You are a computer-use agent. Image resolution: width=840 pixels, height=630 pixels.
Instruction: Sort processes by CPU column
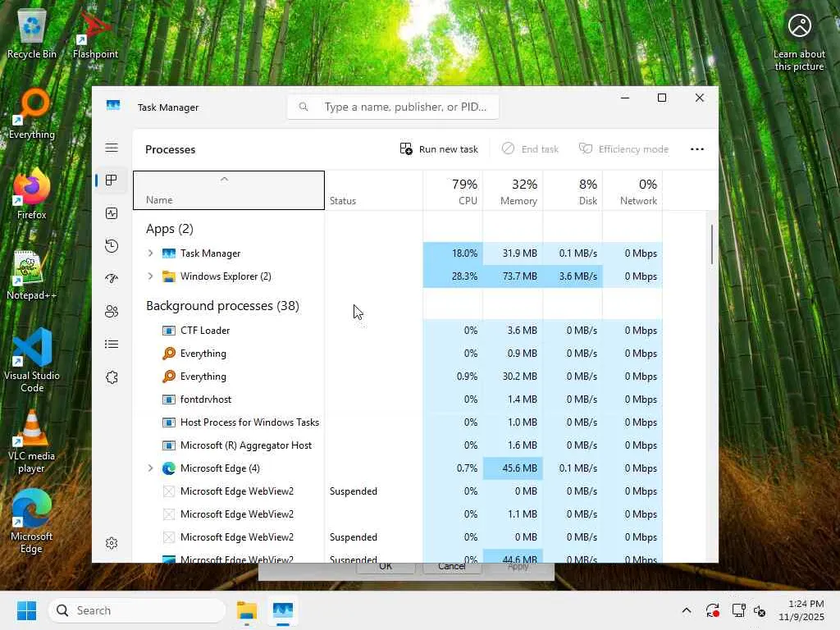pyautogui.click(x=453, y=190)
